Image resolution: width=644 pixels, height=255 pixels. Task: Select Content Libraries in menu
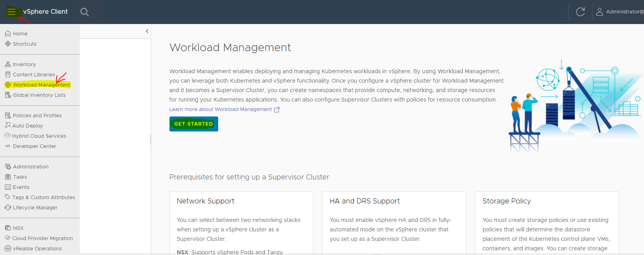[x=34, y=74]
